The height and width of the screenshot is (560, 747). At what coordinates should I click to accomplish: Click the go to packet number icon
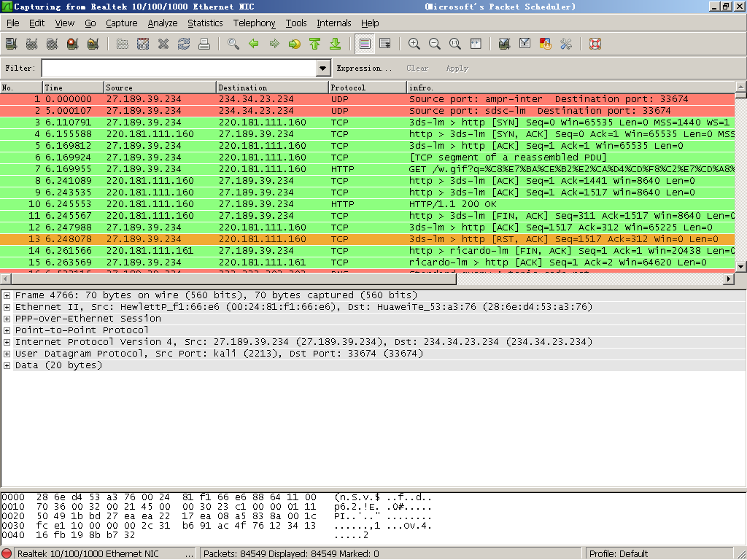(295, 44)
